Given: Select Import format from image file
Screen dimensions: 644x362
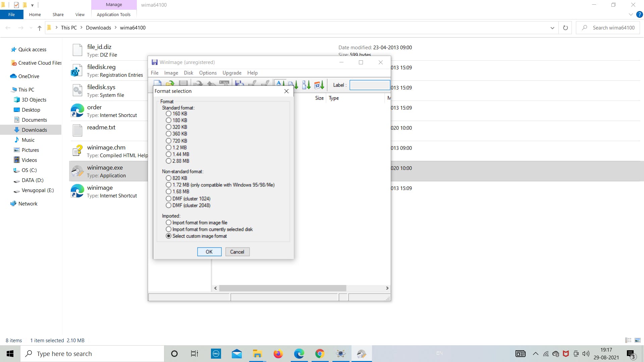Looking at the screenshot, I should (x=197, y=223).
